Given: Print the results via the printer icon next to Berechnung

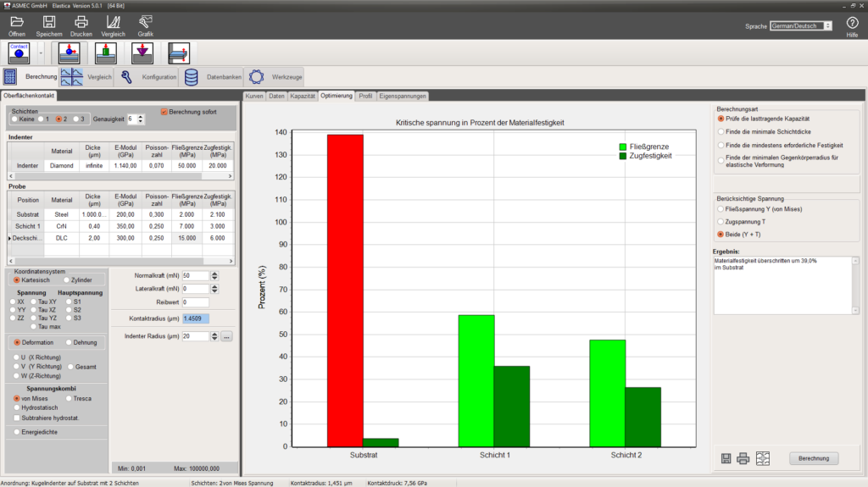Looking at the screenshot, I should 743,458.
